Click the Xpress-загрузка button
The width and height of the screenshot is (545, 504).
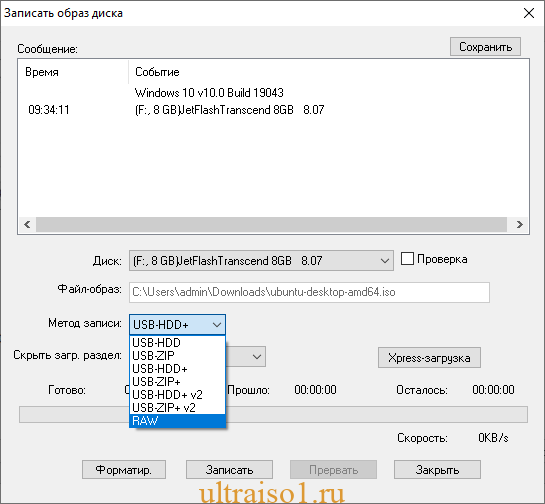point(429,358)
